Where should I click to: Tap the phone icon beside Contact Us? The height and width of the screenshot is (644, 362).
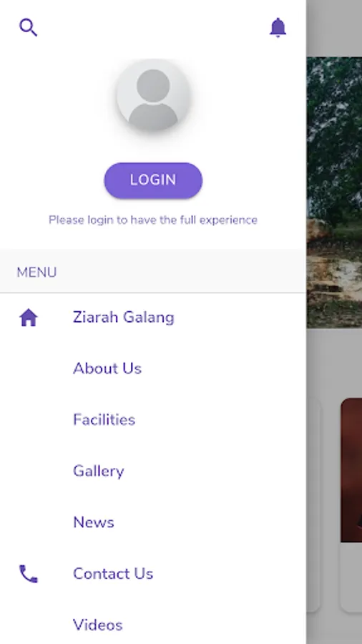[29, 574]
